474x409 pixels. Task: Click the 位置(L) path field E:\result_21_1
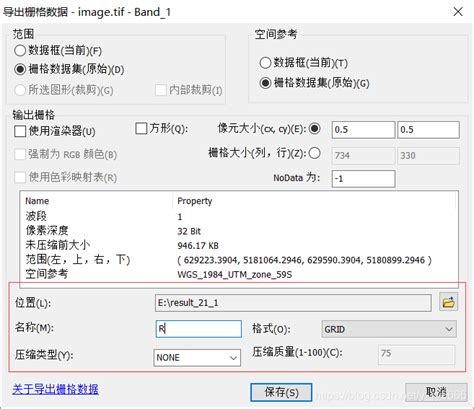(293, 303)
